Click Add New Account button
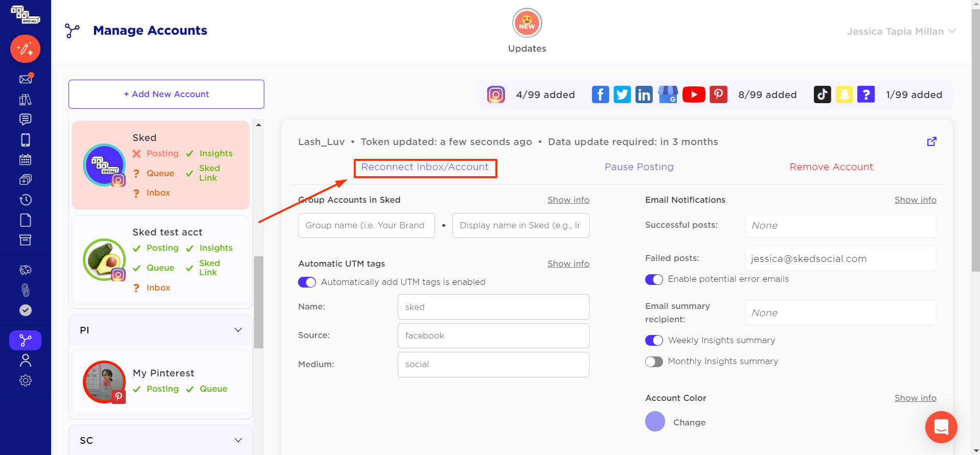This screenshot has width=980, height=455. coord(166,94)
